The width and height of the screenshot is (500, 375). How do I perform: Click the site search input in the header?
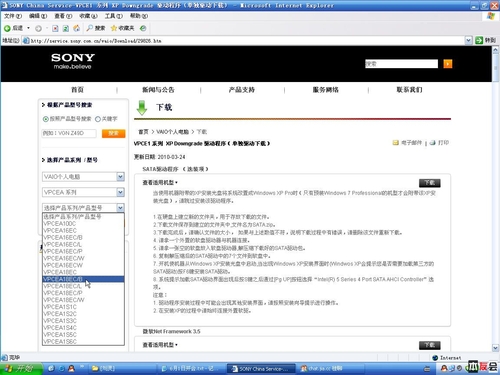[401, 64]
